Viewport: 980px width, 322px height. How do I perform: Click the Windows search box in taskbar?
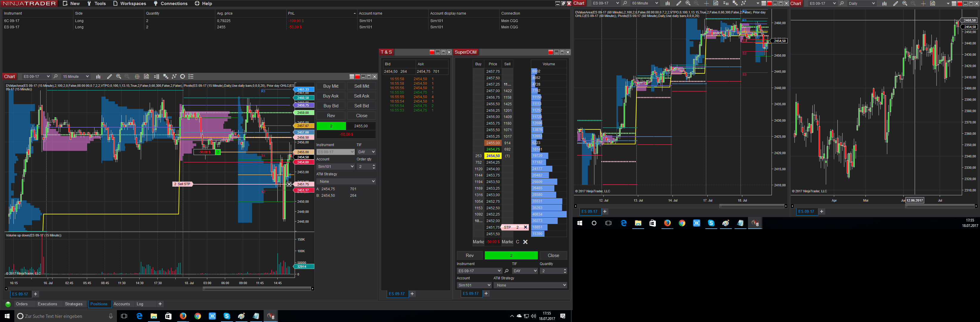[65, 316]
